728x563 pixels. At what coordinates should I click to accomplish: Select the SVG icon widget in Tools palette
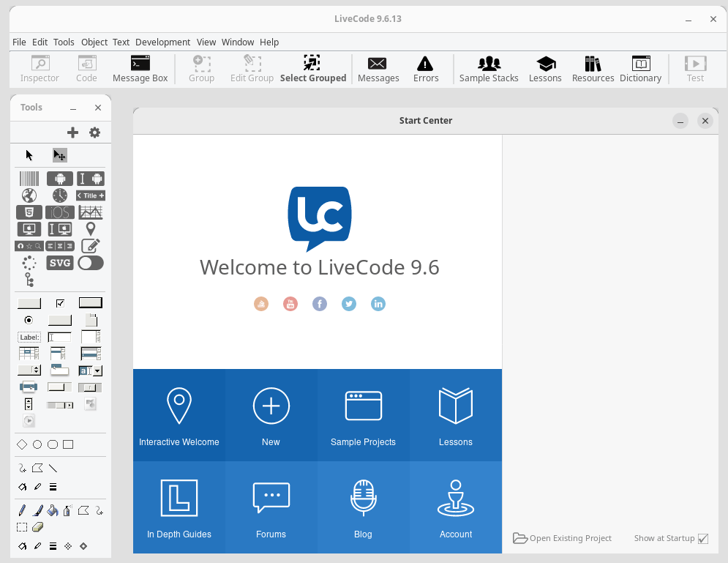(x=60, y=263)
